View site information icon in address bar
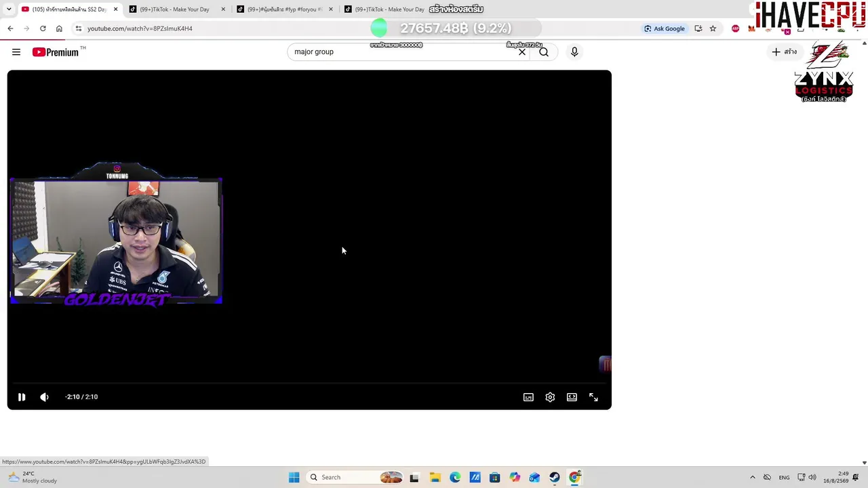This screenshot has height=488, width=868. [x=79, y=28]
